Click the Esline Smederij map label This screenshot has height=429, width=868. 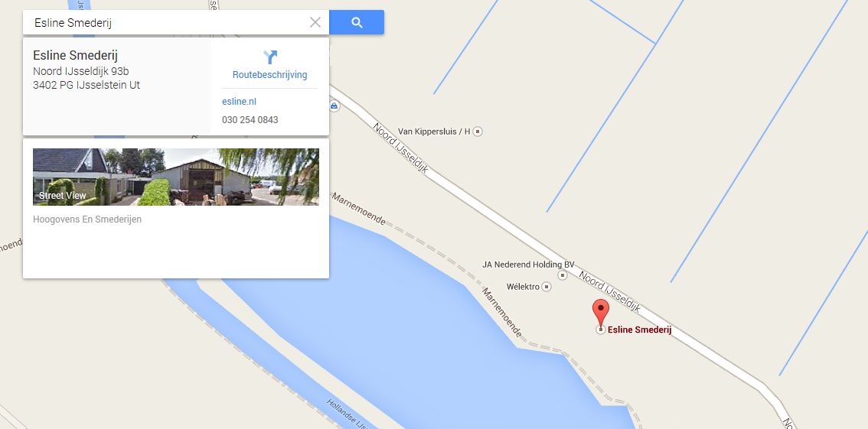(639, 330)
